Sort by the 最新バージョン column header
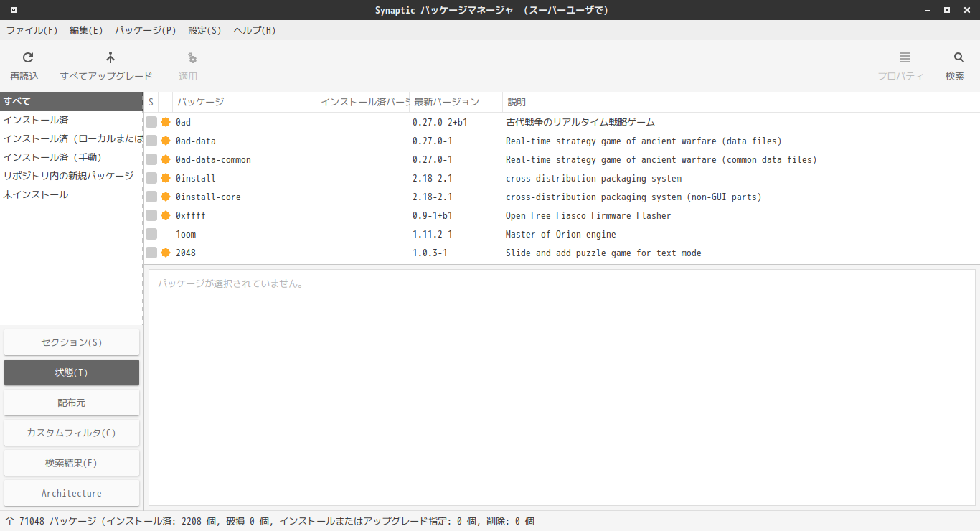 pos(456,102)
